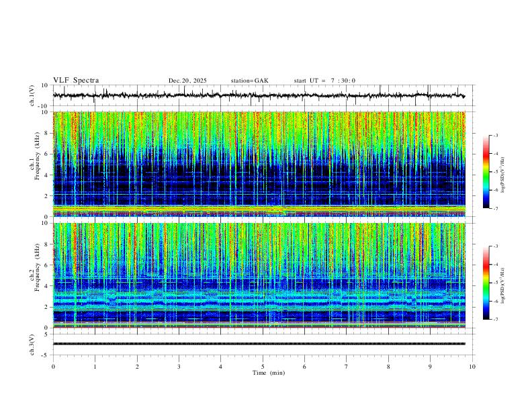Click the time axis tick label '1'
The height and width of the screenshot is (411, 532).
click(x=95, y=367)
